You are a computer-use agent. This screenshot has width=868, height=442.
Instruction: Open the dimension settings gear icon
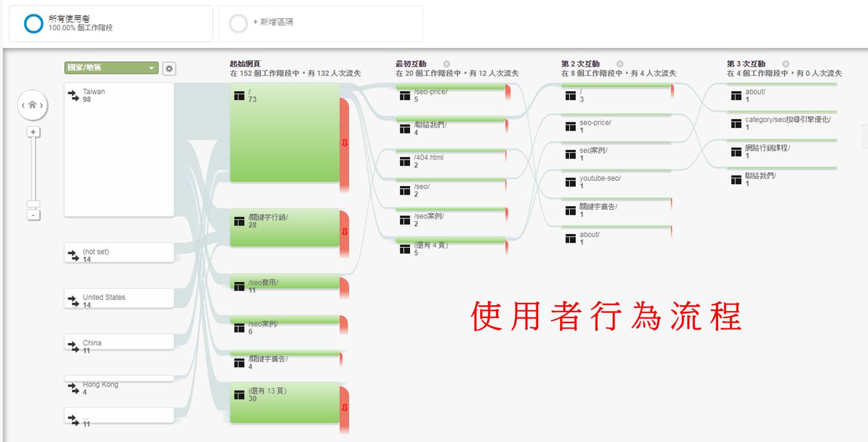click(x=170, y=67)
